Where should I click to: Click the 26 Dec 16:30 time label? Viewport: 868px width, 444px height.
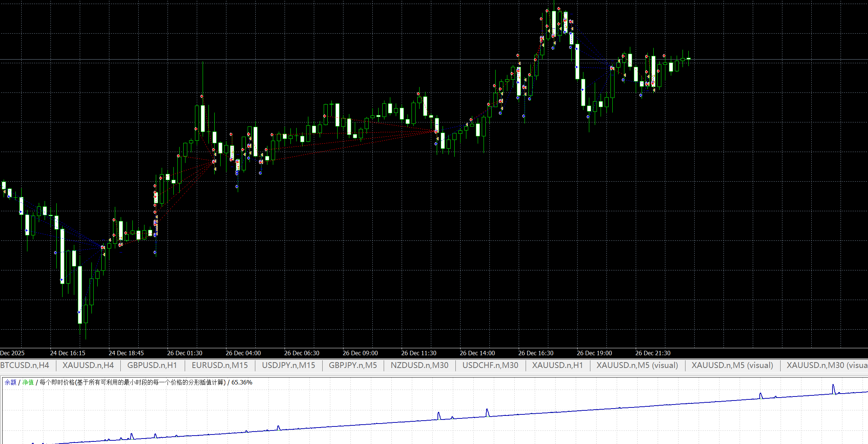click(536, 353)
